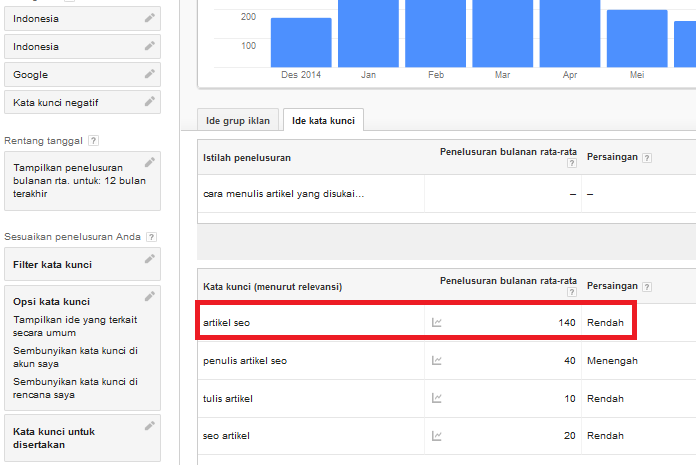Open help icon under first Penelusuran bulanan rata-rata
Viewport: 696px width, 465px height.
point(572,163)
